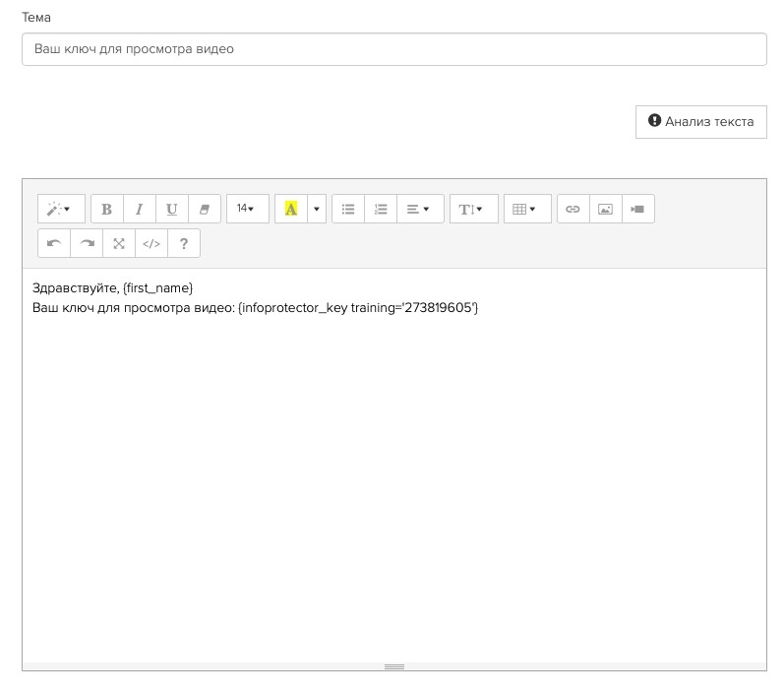
Task: Open the line height dropdown
Action: tap(473, 209)
